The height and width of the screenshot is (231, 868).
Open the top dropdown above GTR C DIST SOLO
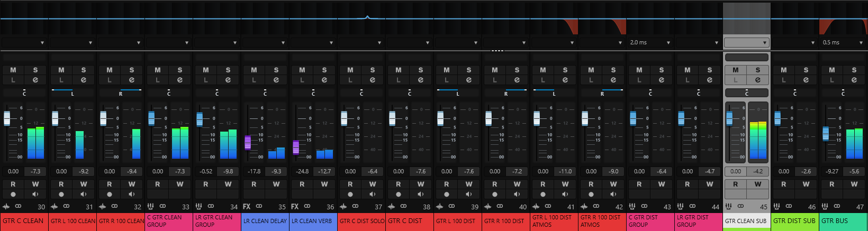tap(361, 42)
